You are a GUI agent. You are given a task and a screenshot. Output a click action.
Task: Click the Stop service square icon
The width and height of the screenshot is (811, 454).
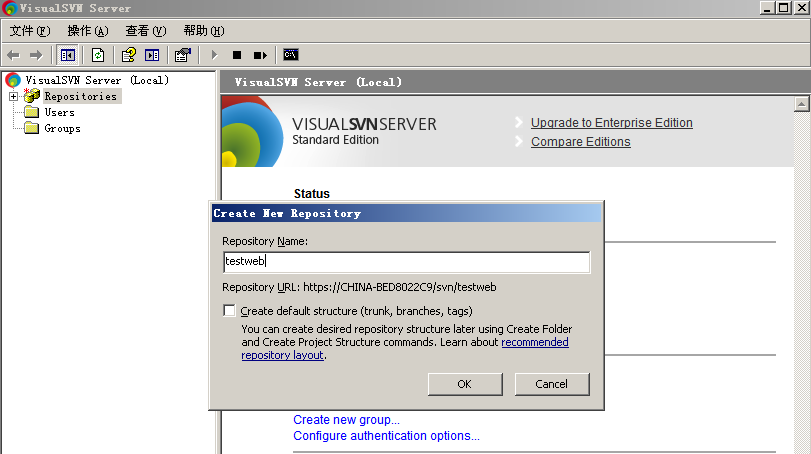coord(237,55)
